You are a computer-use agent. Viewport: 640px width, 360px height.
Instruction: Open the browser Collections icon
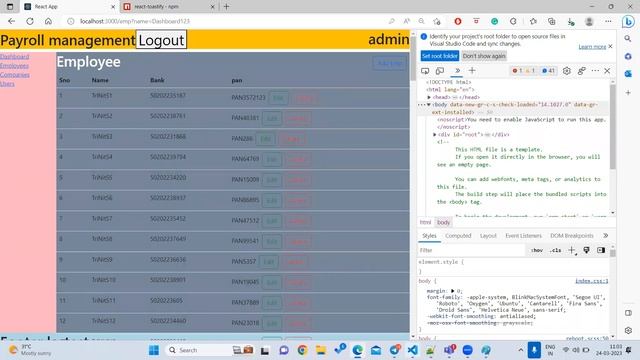click(552, 21)
